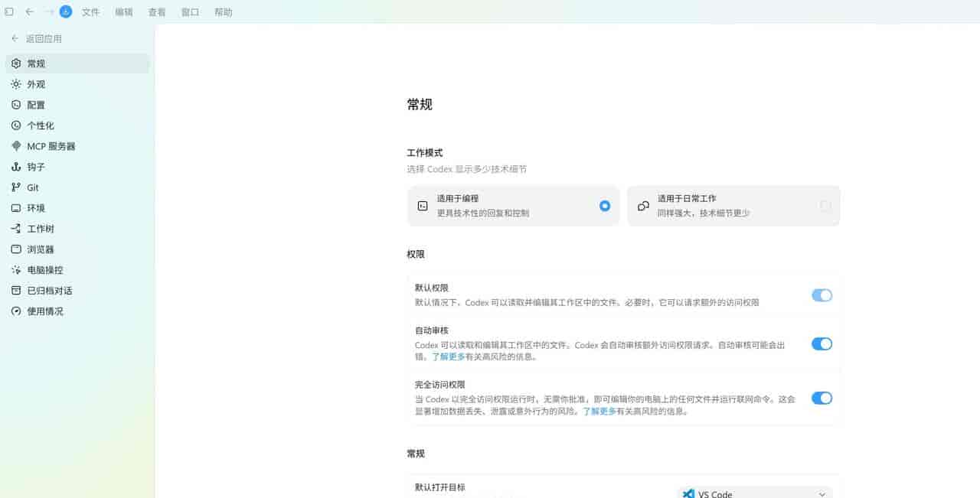Click the forward arrow in title bar

[x=49, y=11]
